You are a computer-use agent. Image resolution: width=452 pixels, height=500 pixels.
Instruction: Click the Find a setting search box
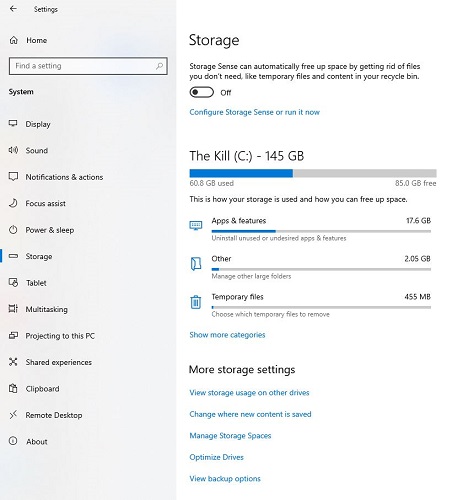click(88, 66)
